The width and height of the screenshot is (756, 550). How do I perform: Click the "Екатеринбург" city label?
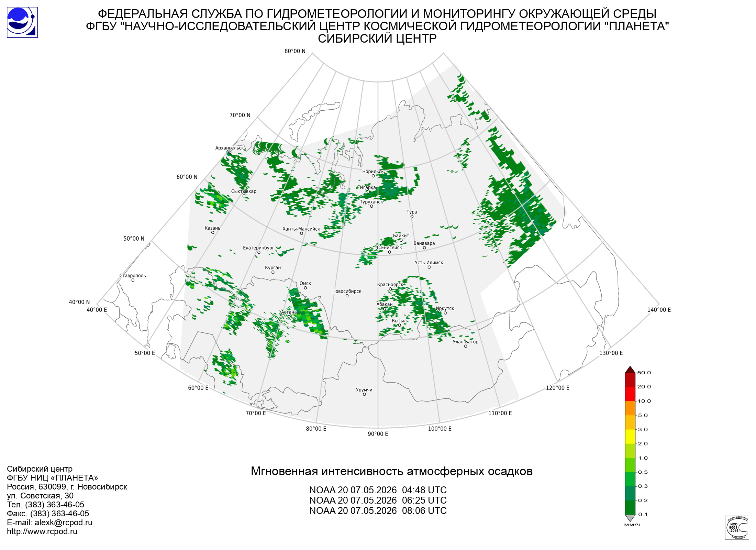point(259,248)
